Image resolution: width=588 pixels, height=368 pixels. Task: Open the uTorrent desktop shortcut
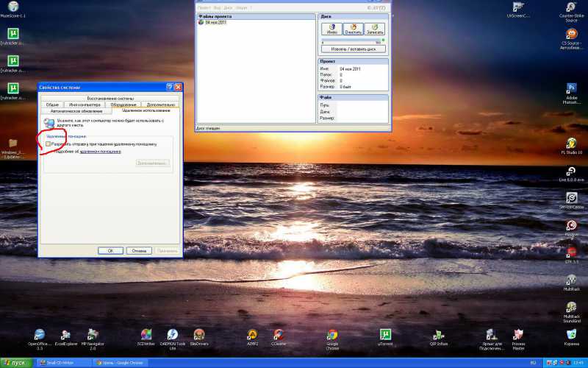[x=384, y=335]
